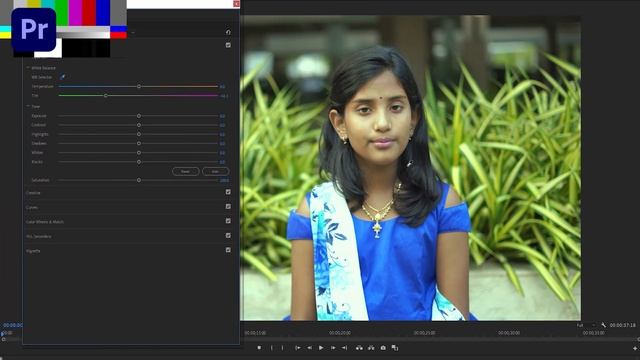Export frame with camera icon
This screenshot has width=640, height=360.
383,348
